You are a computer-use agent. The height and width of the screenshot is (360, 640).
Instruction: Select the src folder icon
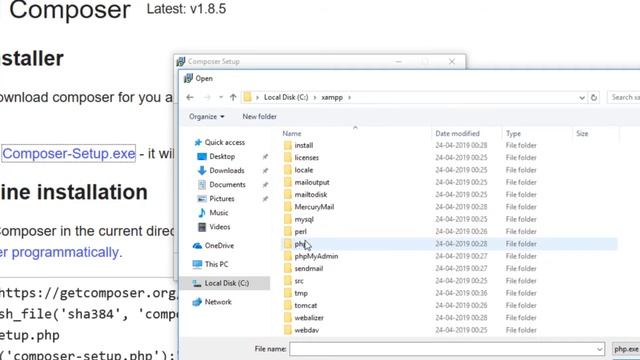[288, 281]
